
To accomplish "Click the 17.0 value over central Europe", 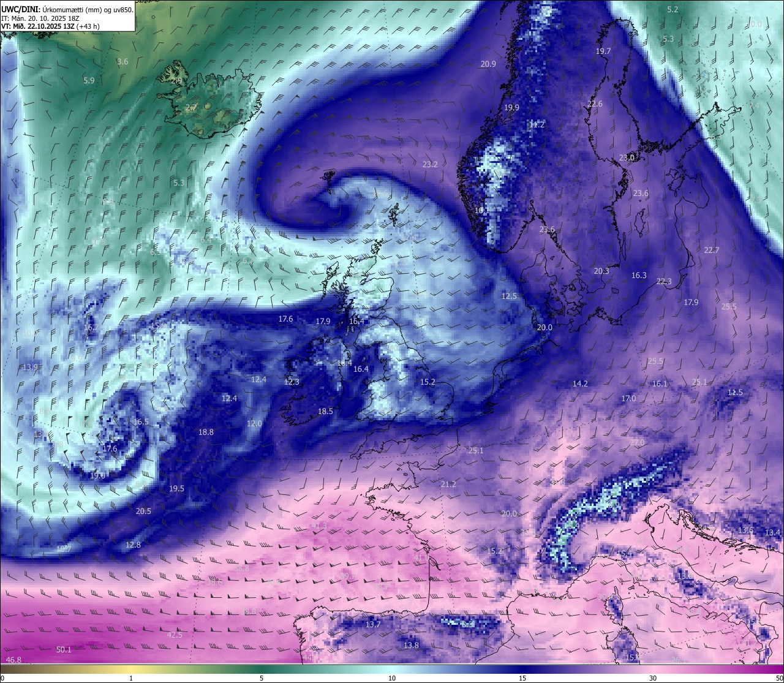I will [628, 398].
